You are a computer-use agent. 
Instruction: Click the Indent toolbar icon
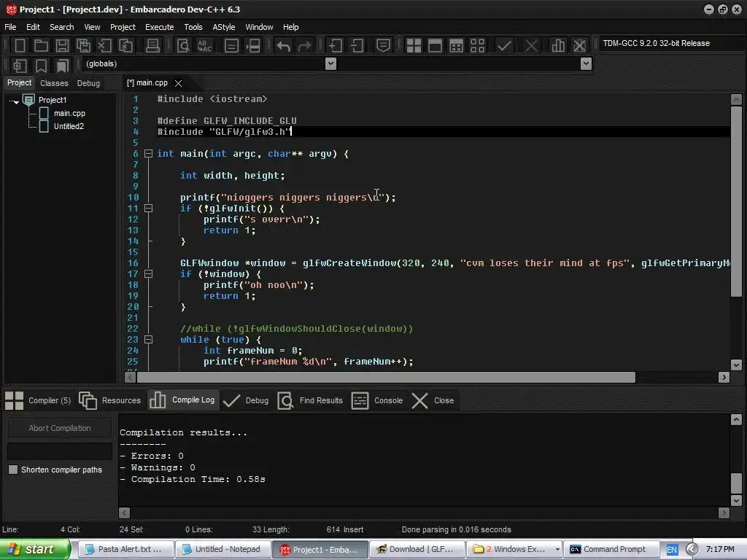coord(336,46)
